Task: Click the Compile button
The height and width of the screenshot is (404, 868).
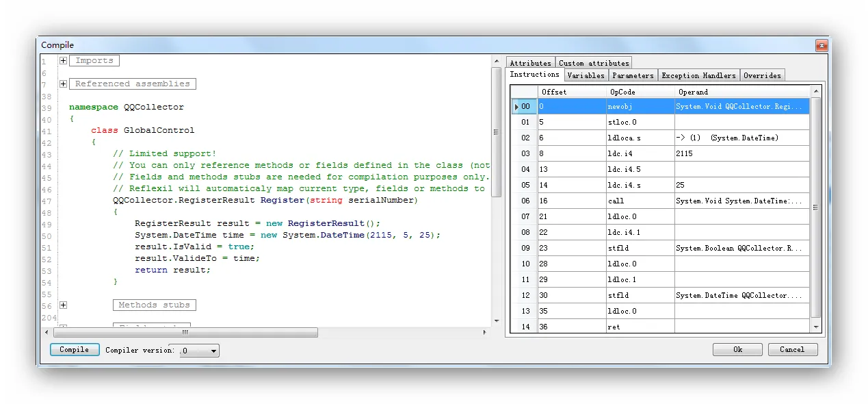Action: pyautogui.click(x=75, y=350)
